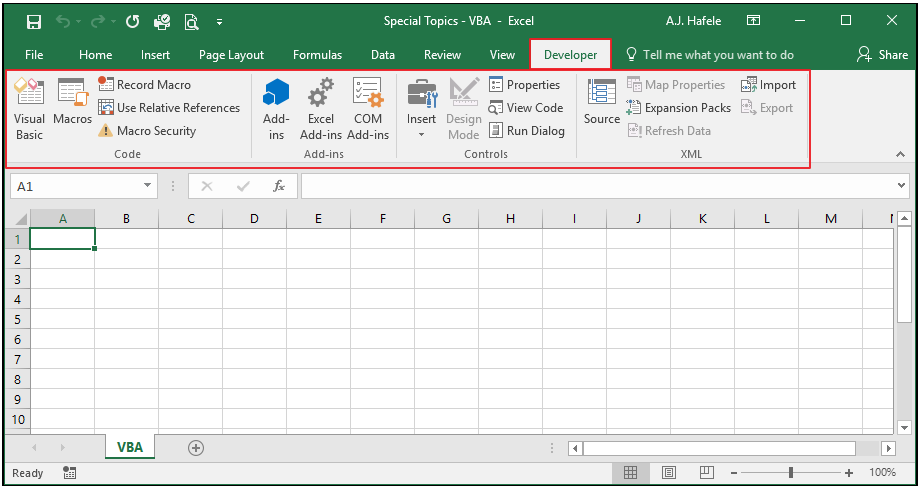Start Record Macro
Screen dimensions: 919x487
point(144,84)
